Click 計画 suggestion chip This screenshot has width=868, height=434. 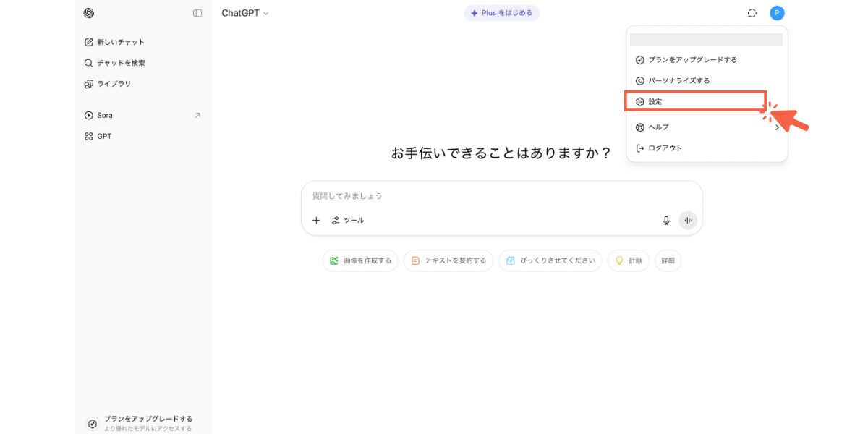[x=629, y=260]
